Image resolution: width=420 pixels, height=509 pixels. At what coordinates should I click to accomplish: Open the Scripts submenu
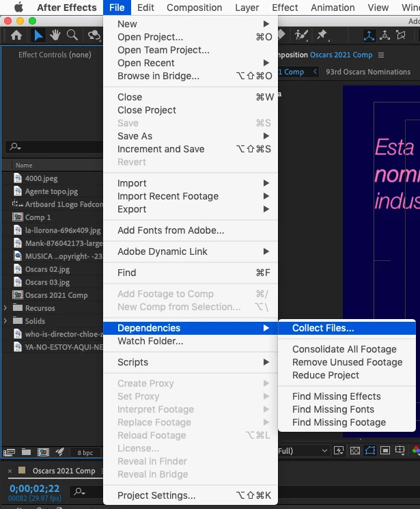pos(191,362)
